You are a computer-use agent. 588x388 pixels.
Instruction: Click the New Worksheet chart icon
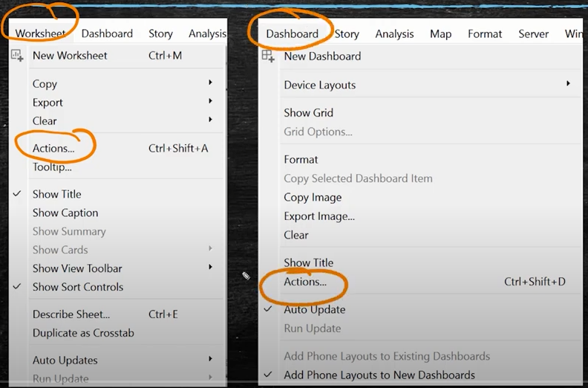(17, 55)
